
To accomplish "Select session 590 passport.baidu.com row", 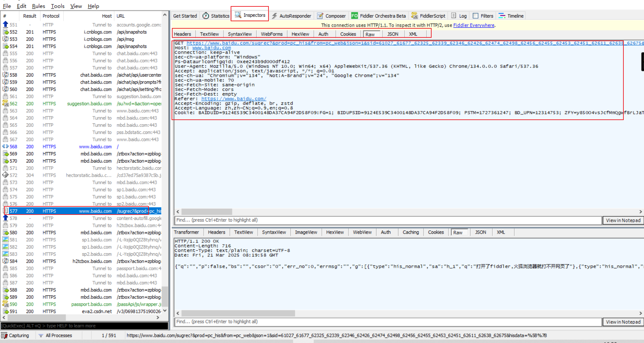I will pyautogui.click(x=82, y=304).
